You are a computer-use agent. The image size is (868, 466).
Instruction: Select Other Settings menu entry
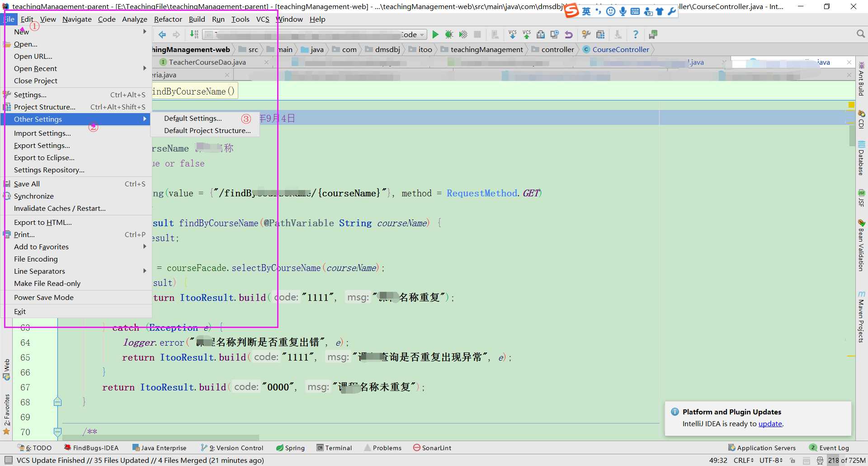(x=76, y=119)
